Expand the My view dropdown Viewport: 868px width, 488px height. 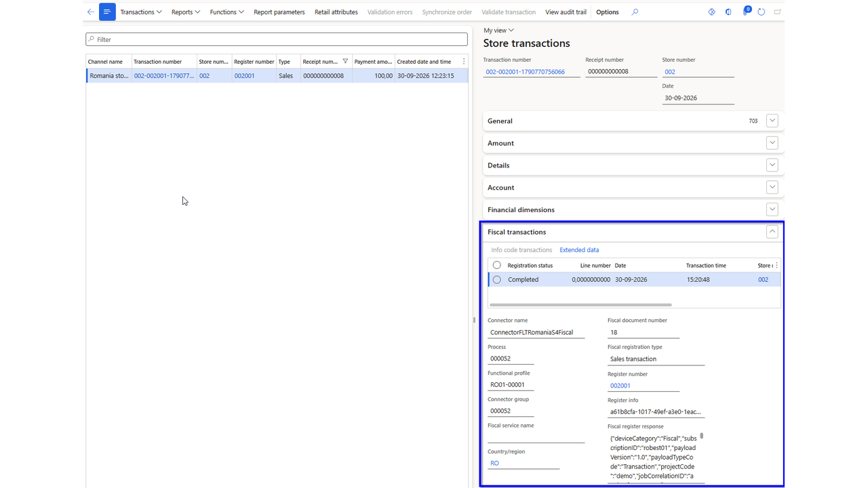tap(499, 30)
